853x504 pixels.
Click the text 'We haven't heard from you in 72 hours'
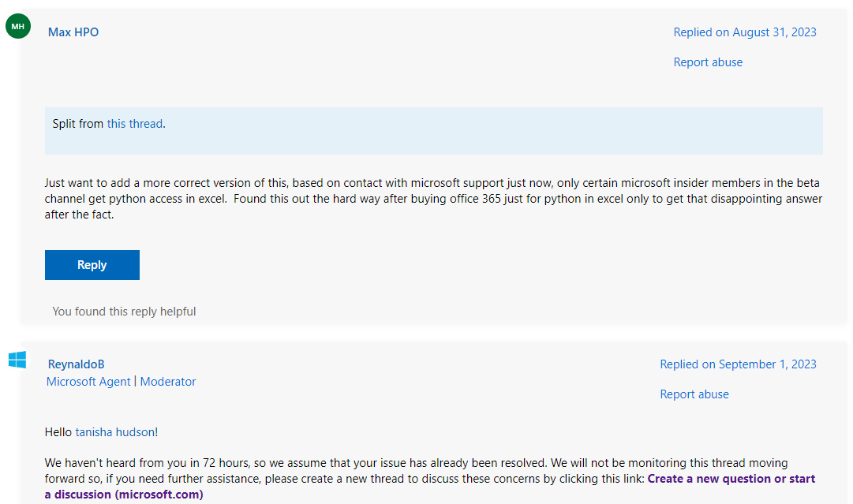(147, 463)
